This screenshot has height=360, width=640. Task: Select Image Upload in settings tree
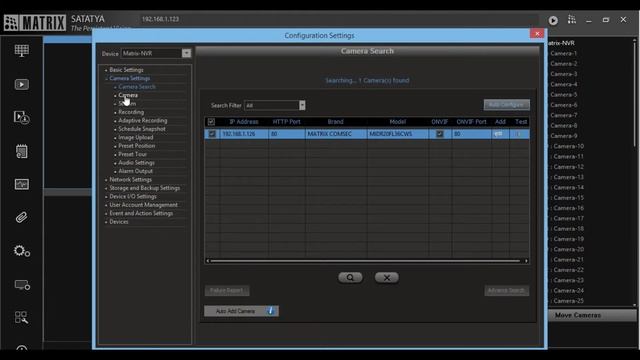136,138
